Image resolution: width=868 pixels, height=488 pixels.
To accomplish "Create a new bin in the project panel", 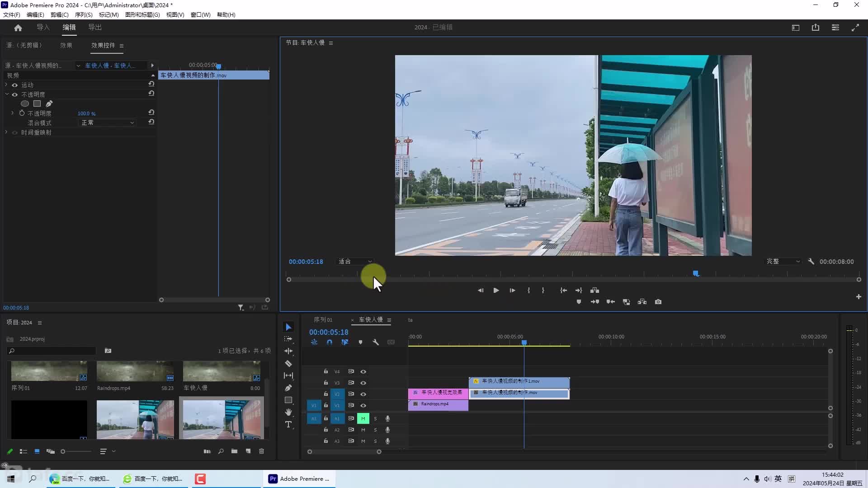I will (234, 451).
